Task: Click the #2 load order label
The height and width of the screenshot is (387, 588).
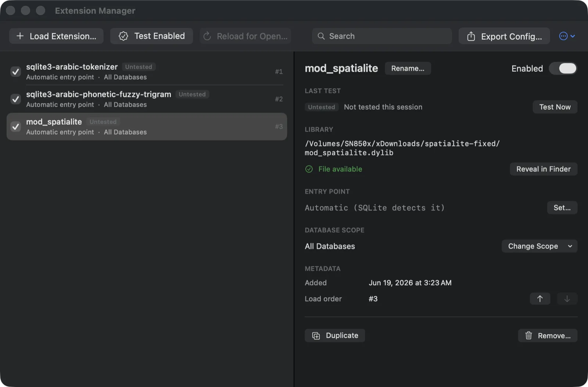Action: (x=279, y=99)
